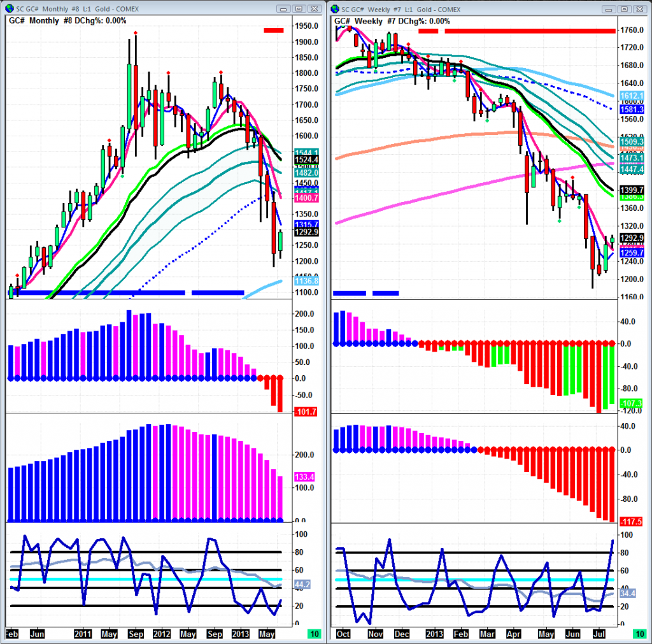Click the 34.4 oscillator value label
This screenshot has height=644, width=652.
pos(631,593)
